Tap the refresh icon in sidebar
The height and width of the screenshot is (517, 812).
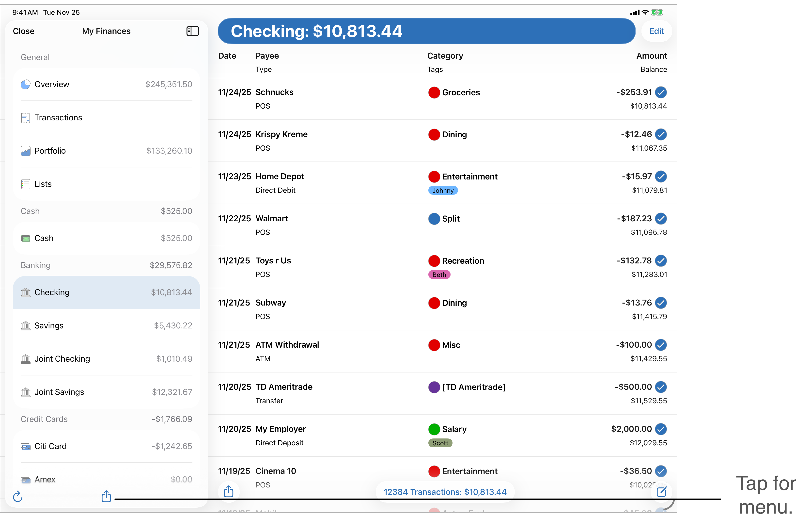[17, 496]
